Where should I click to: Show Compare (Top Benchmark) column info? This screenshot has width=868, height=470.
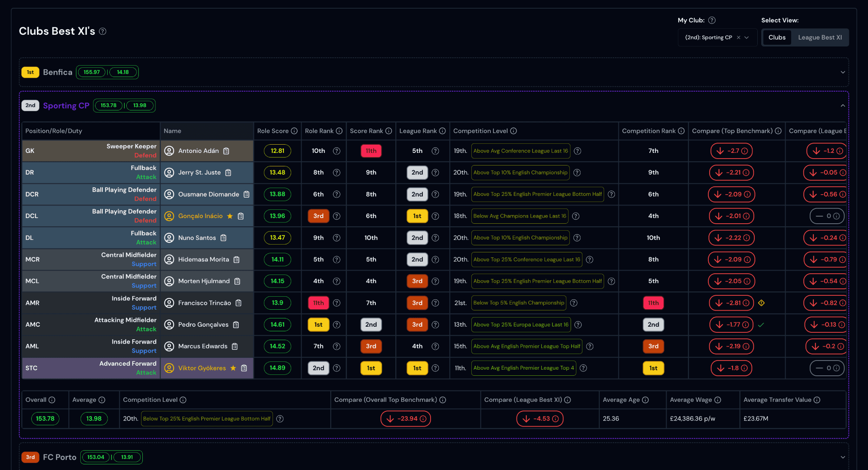point(778,131)
